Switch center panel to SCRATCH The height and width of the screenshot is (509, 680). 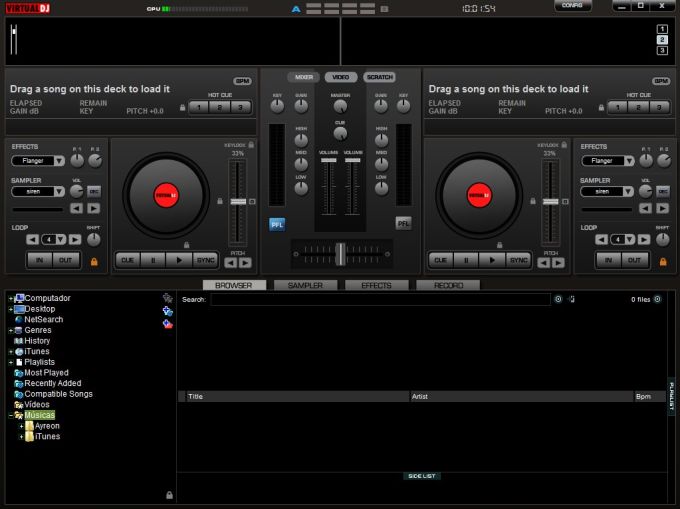pos(379,77)
